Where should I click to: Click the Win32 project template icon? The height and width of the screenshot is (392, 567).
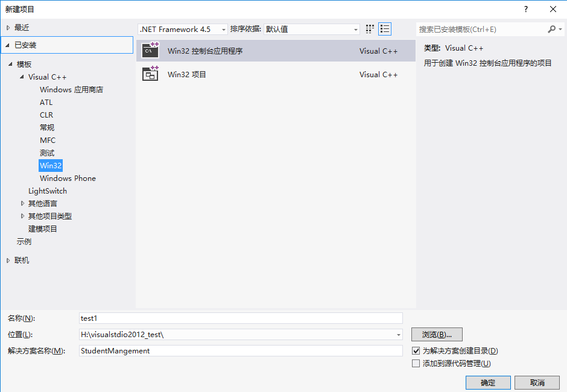coord(150,74)
